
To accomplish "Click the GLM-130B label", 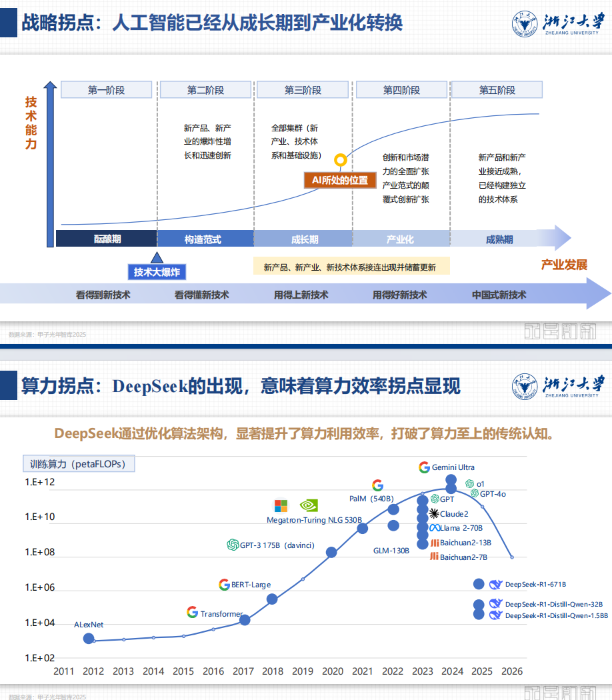I will [391, 551].
